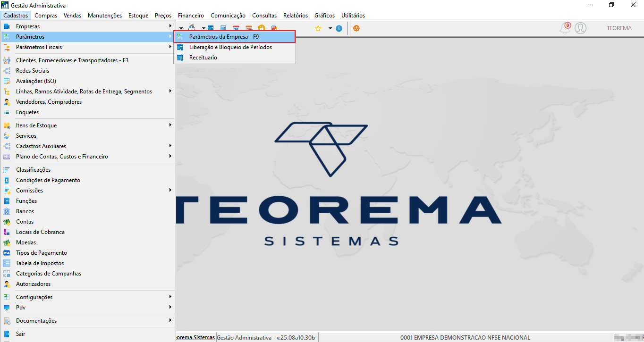The width and height of the screenshot is (644, 342).
Task: Click the printer documents toolbar icon
Action: pyautogui.click(x=192, y=28)
